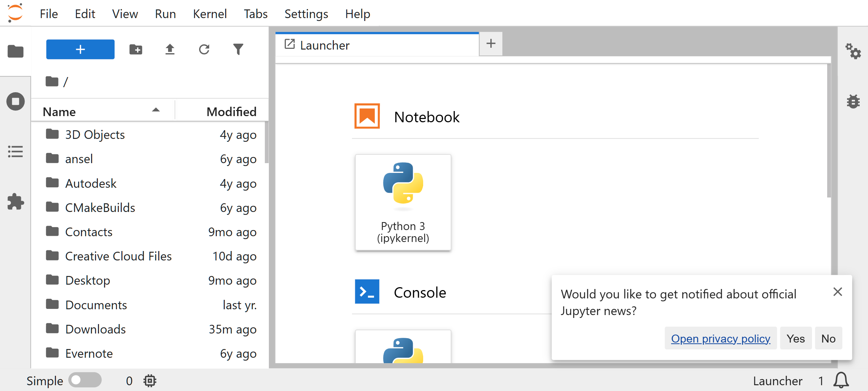
Task: Open the Property Inspector gears icon
Action: (x=853, y=51)
